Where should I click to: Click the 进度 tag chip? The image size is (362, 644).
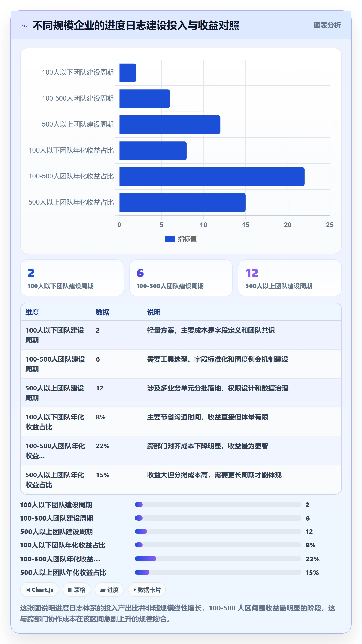(x=109, y=590)
